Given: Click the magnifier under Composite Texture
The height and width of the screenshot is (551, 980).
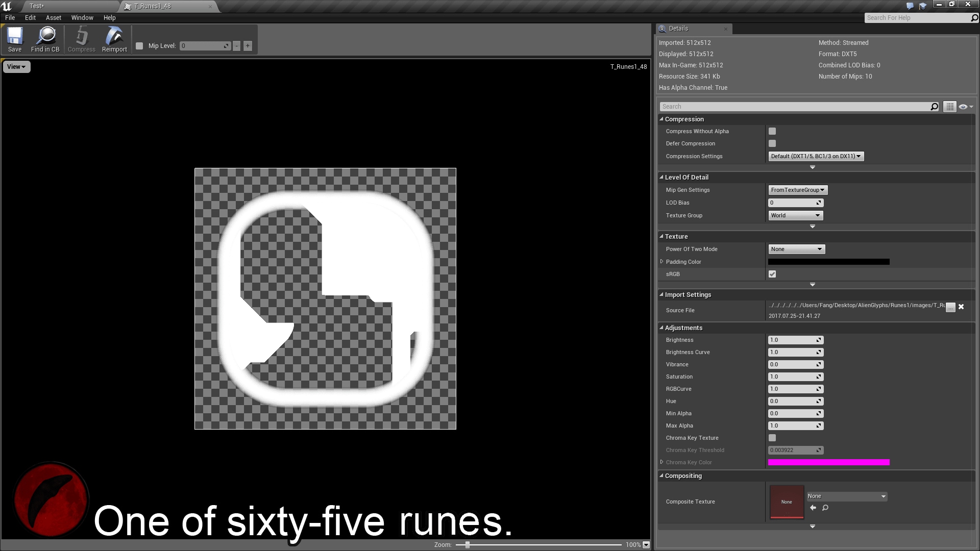Looking at the screenshot, I should tap(825, 508).
